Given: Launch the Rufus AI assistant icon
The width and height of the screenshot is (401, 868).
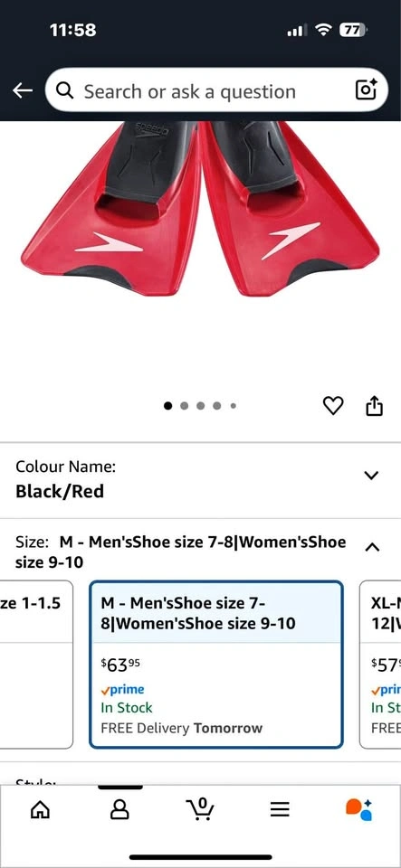Looking at the screenshot, I should point(358,809).
